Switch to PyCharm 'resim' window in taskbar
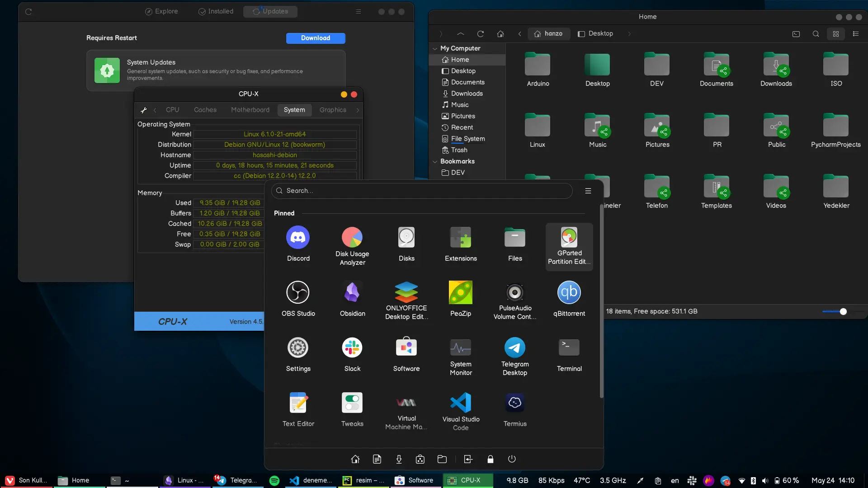 pyautogui.click(x=364, y=480)
